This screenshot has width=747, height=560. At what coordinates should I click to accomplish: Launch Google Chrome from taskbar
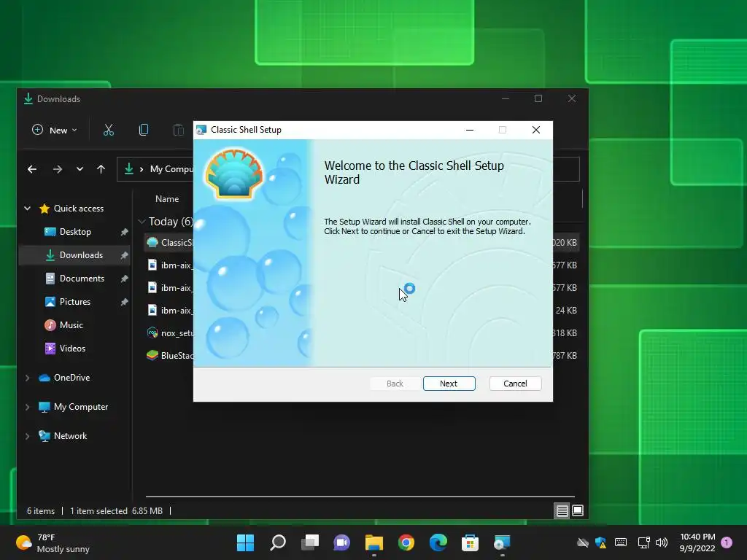coord(406,542)
